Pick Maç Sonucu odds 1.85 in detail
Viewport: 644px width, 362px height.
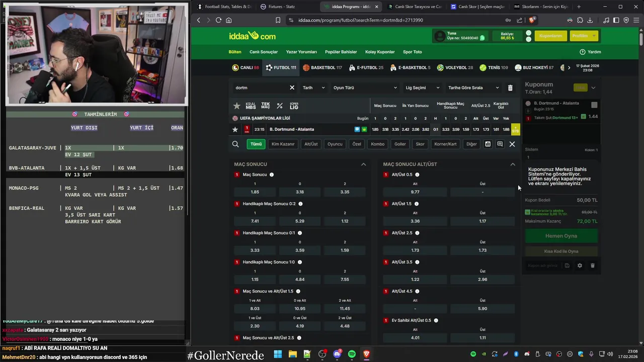coord(255,192)
